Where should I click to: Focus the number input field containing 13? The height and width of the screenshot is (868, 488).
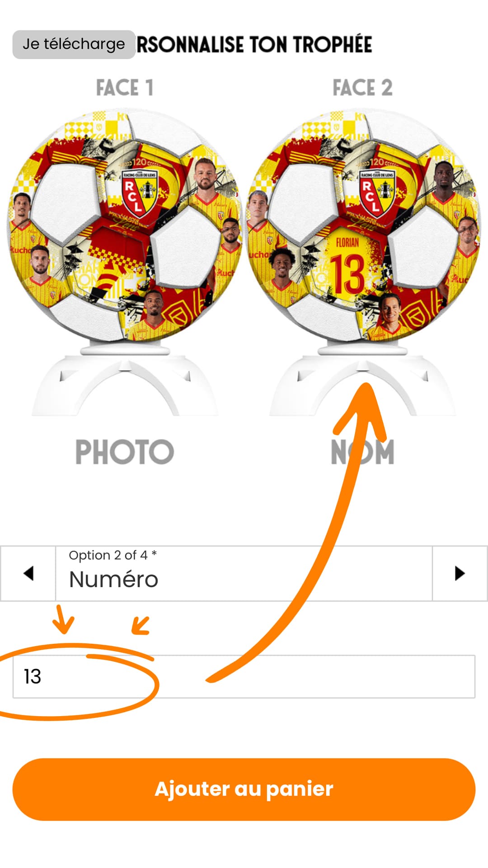coord(244,676)
